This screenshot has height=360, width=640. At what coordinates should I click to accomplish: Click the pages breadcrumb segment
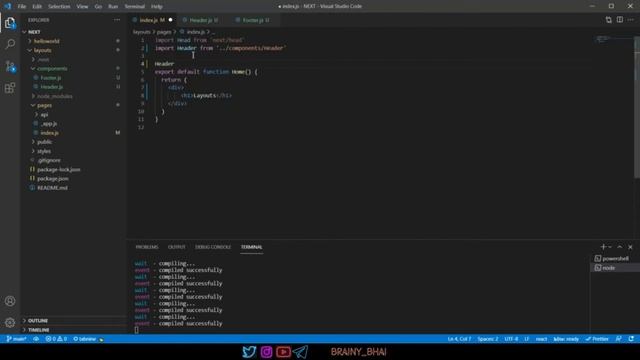[164, 32]
